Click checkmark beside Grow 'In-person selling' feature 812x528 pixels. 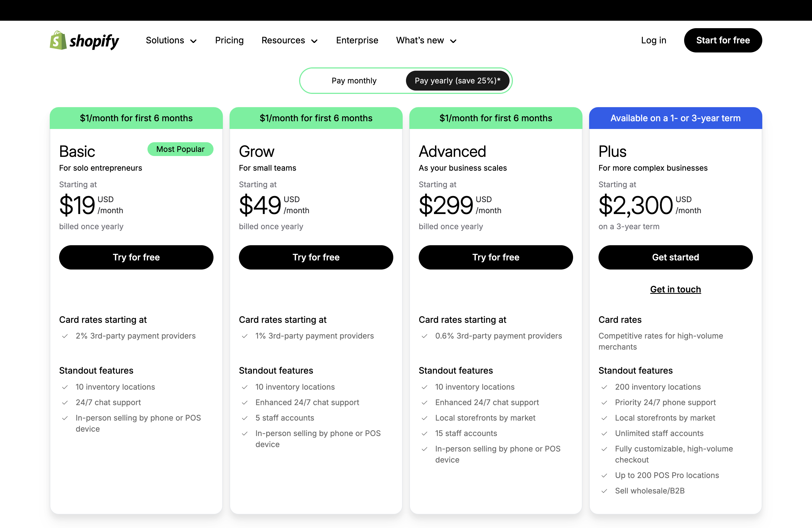pos(245,434)
